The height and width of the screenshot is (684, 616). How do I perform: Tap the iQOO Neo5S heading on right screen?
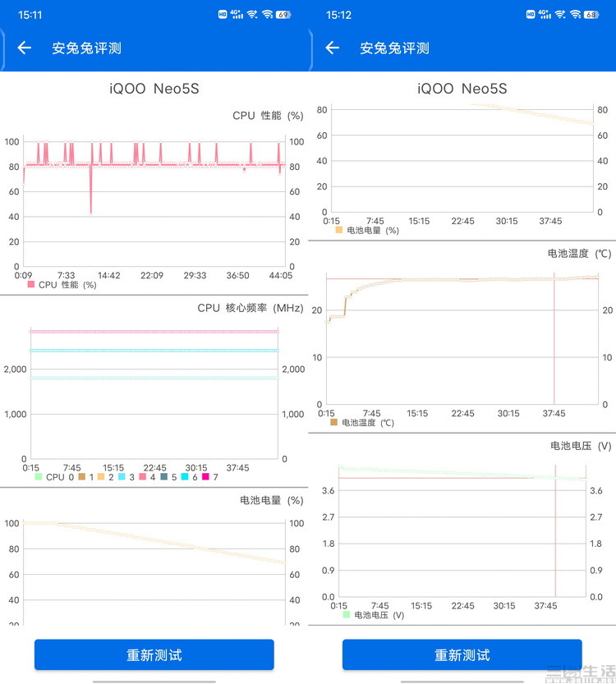(462, 89)
